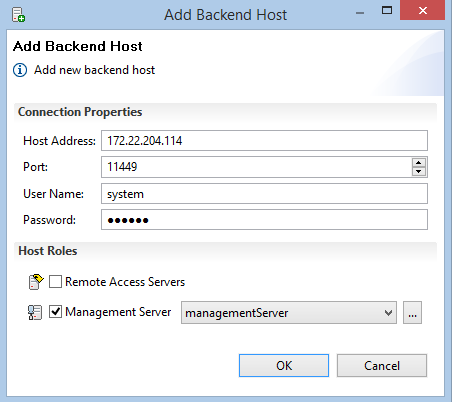Focus the Port number field
The height and width of the screenshot is (402, 452).
tap(257, 167)
